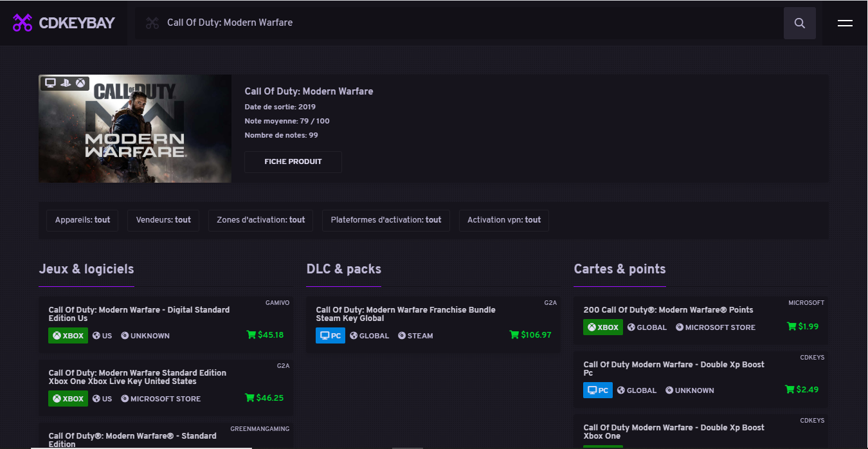Click the search magnifier button
868x449 pixels.
coord(800,23)
